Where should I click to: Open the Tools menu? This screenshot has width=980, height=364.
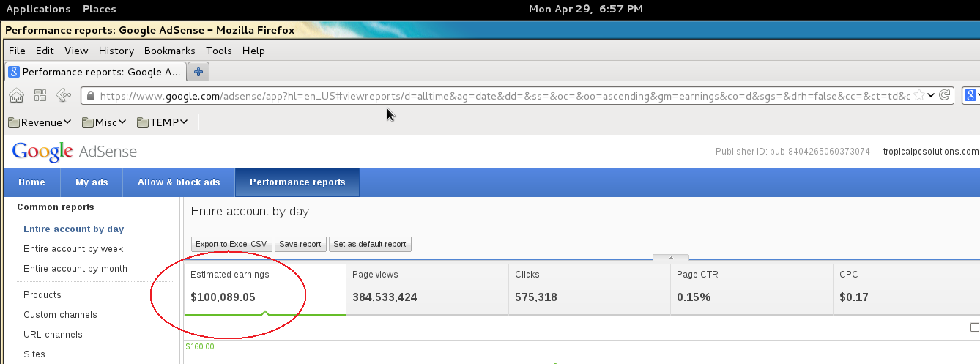tap(219, 51)
